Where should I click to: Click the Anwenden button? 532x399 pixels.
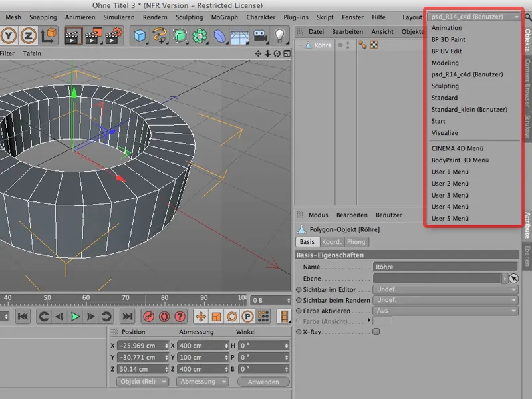(263, 382)
